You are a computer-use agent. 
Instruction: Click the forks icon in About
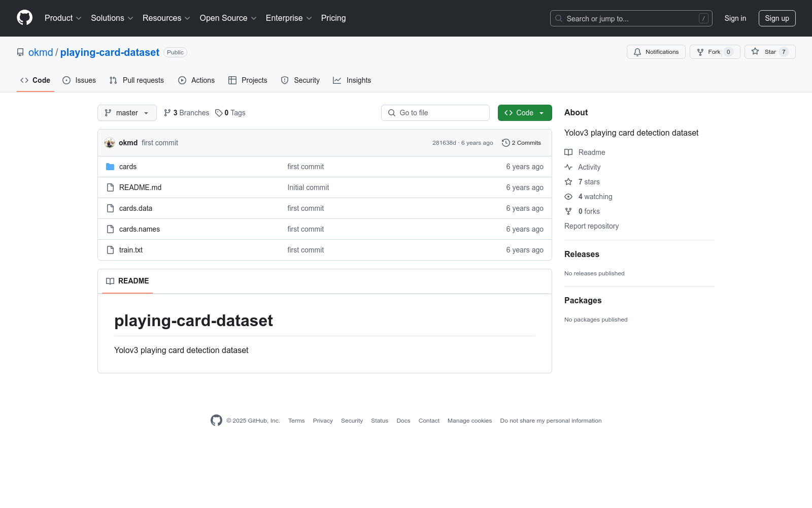click(568, 211)
